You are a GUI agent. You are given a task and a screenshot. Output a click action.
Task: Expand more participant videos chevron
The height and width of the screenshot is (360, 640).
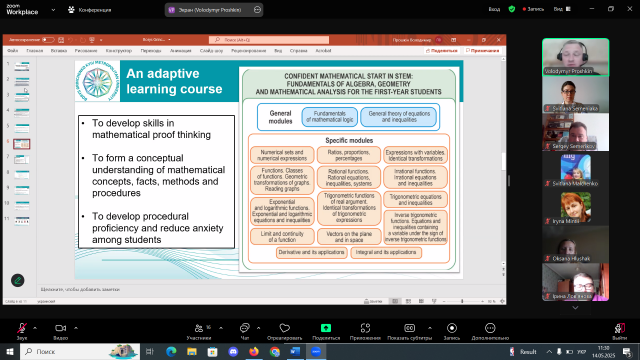[x=575, y=308]
